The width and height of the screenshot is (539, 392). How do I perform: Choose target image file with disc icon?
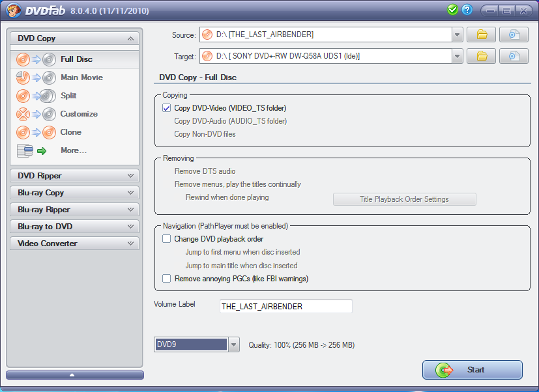(x=514, y=56)
